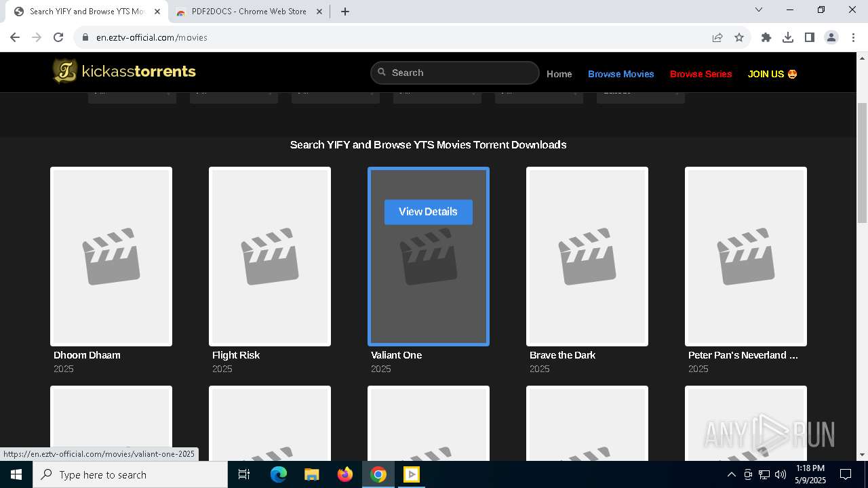Click the Dhoom Dhaam title link
The width and height of the screenshot is (868, 488).
point(87,355)
